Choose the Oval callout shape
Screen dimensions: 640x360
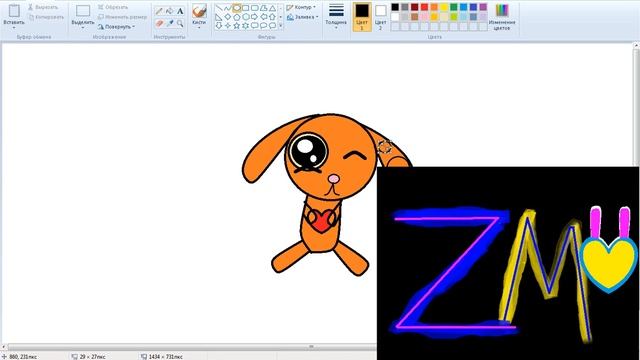(264, 25)
